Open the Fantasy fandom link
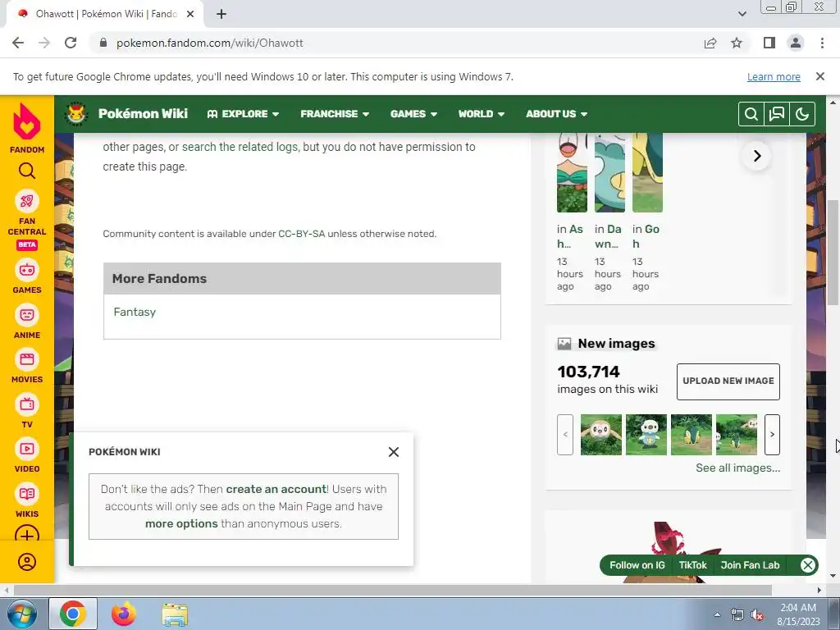 (135, 312)
